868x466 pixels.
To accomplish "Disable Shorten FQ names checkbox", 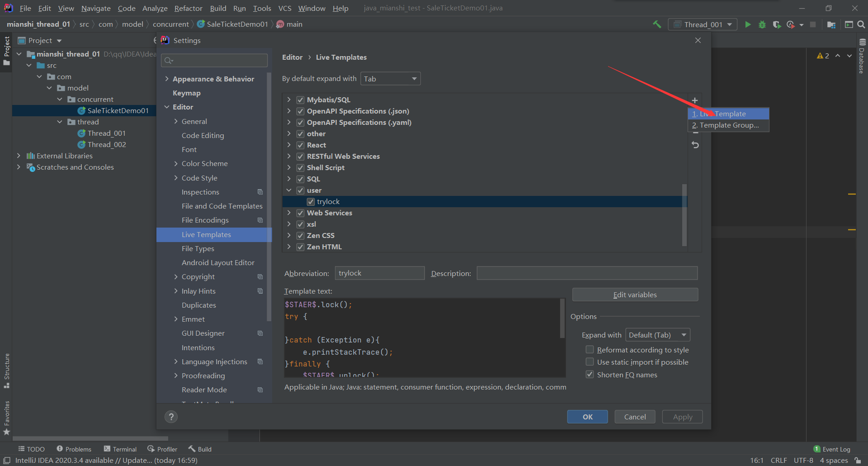I will 590,374.
